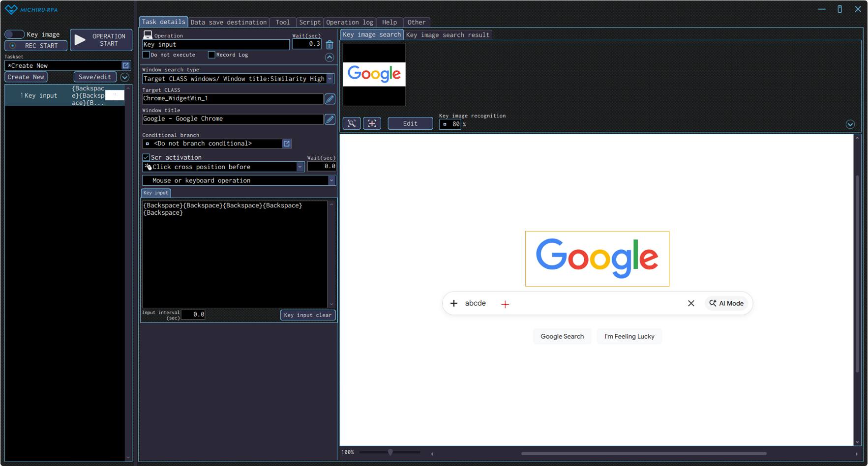Uncheck the Scr activation checkbox
The image size is (868, 466).
(x=146, y=157)
